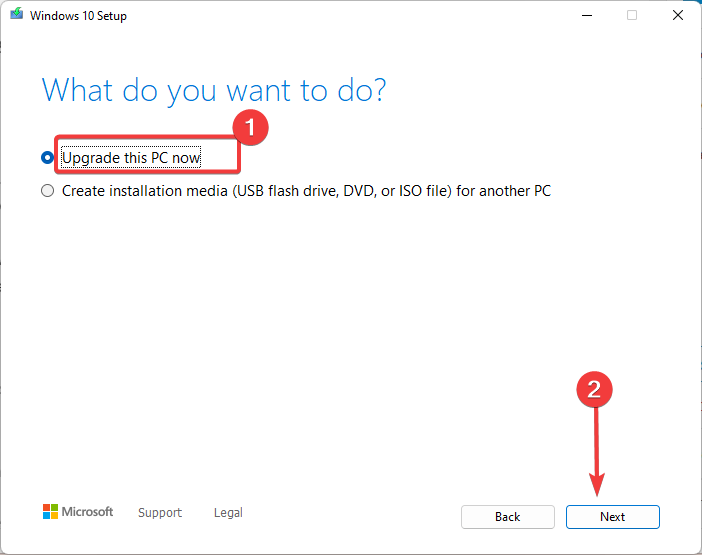
Task: Open the Support link
Action: pos(160,512)
